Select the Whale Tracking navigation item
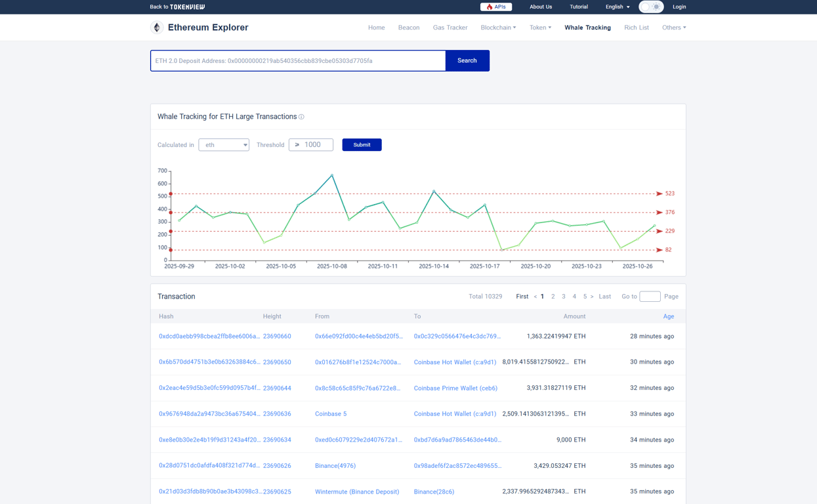 pos(587,28)
